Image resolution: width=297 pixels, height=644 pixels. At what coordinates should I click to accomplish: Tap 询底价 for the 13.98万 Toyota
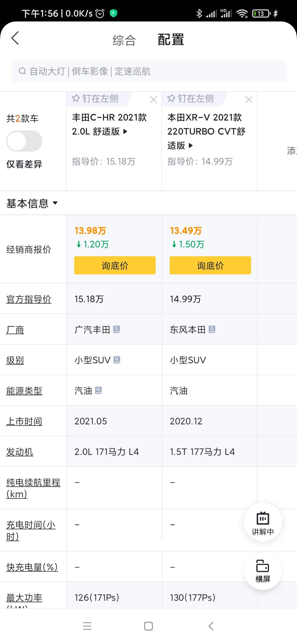click(115, 265)
